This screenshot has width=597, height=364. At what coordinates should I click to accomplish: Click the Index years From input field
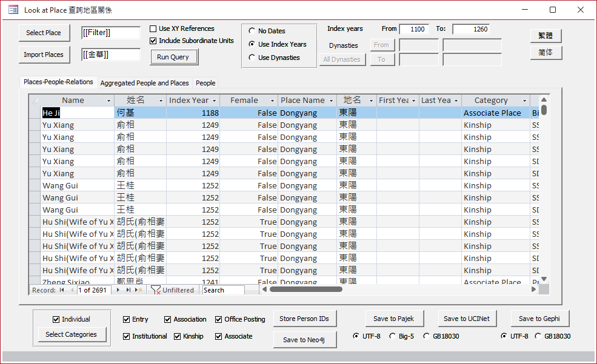coord(414,29)
